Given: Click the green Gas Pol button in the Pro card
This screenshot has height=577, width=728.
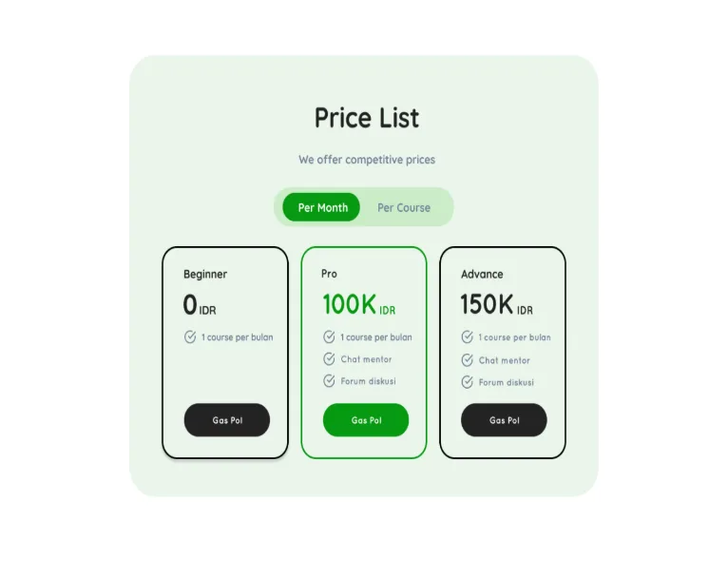Looking at the screenshot, I should [x=366, y=420].
